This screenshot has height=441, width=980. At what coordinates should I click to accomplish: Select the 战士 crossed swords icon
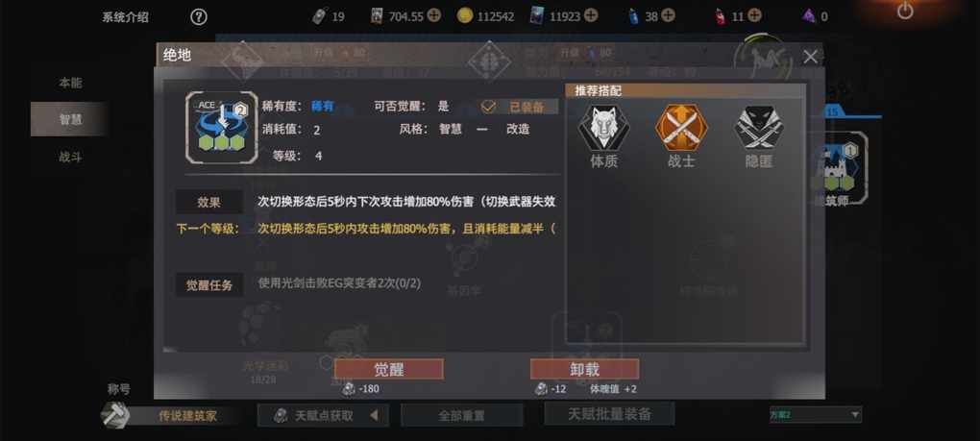tap(681, 127)
